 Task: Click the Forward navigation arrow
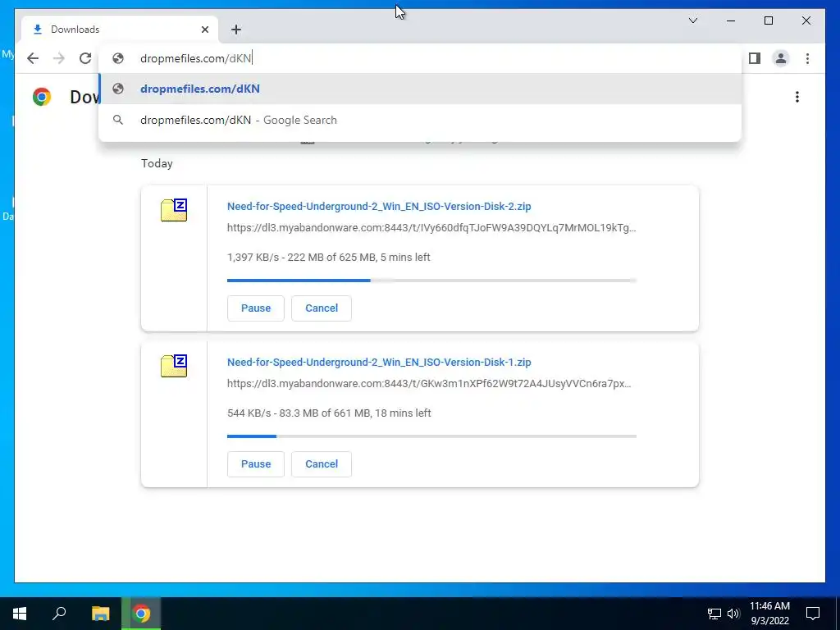59,58
